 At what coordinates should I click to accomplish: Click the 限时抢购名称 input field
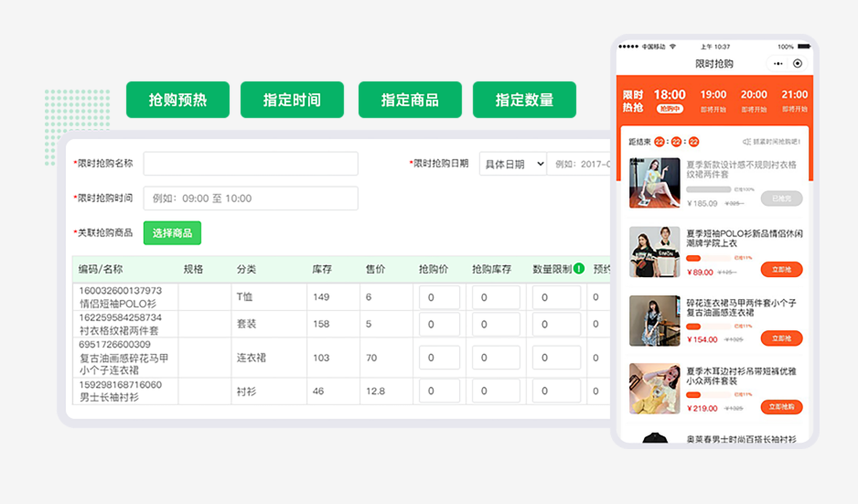coord(251,164)
